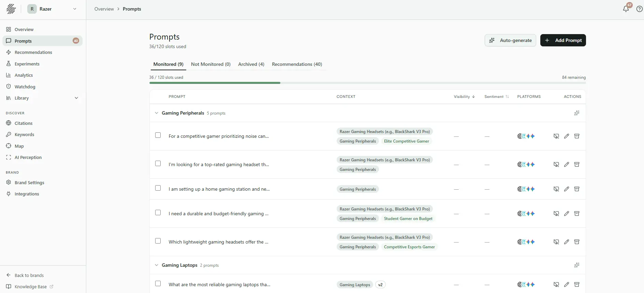Select checkbox for 'I'm looking for a top-rated' prompt
Screen dimensions: 644x293
coord(158,163)
